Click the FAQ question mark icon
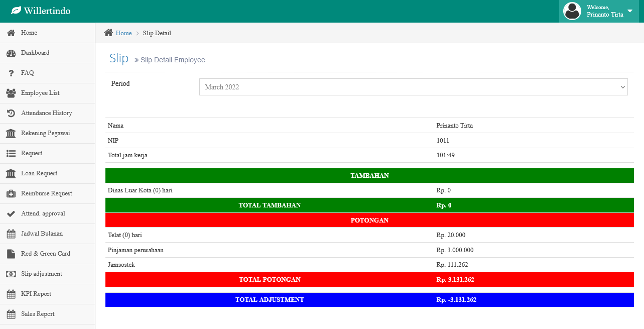644x329 pixels. pos(11,73)
